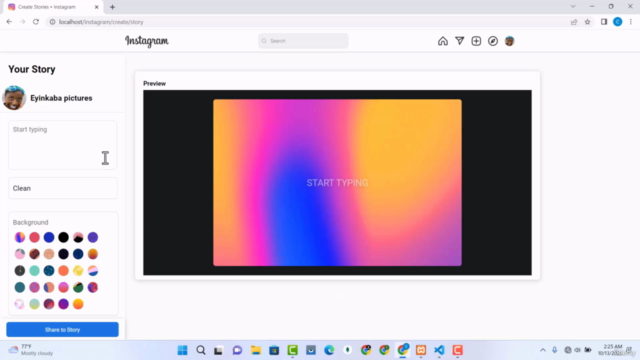
Task: Open Microsoft Edge from taskbar
Action: 329,350
